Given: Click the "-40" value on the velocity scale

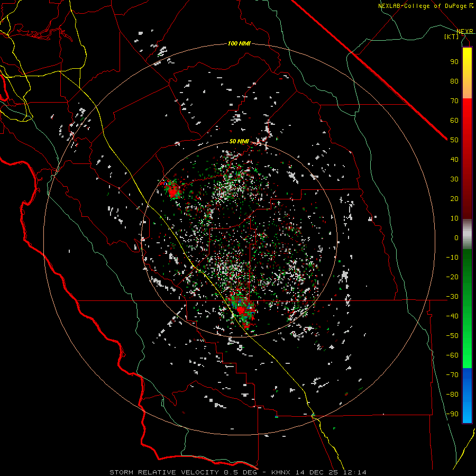Looking at the screenshot, I should 452,316.
